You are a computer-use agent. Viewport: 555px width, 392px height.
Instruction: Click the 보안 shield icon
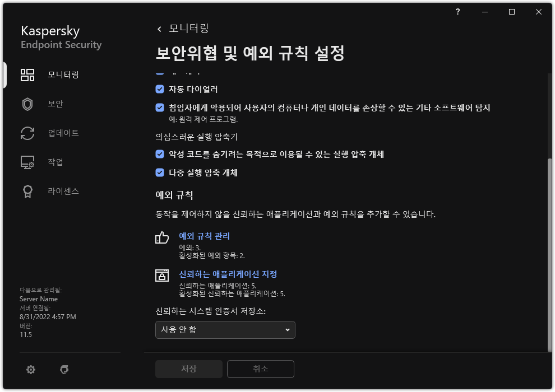point(27,104)
